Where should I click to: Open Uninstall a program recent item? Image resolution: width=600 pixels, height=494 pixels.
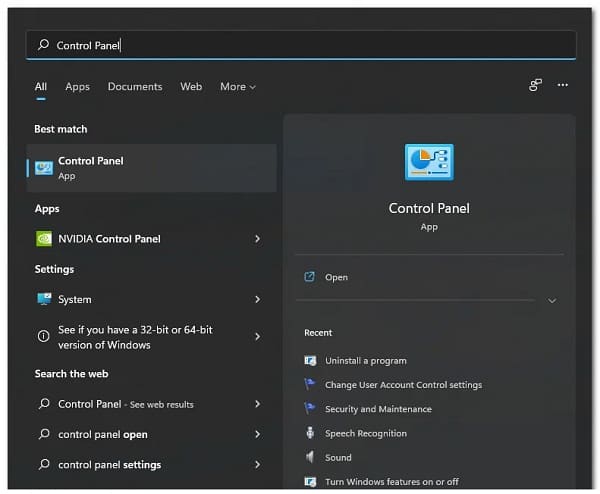coord(366,360)
